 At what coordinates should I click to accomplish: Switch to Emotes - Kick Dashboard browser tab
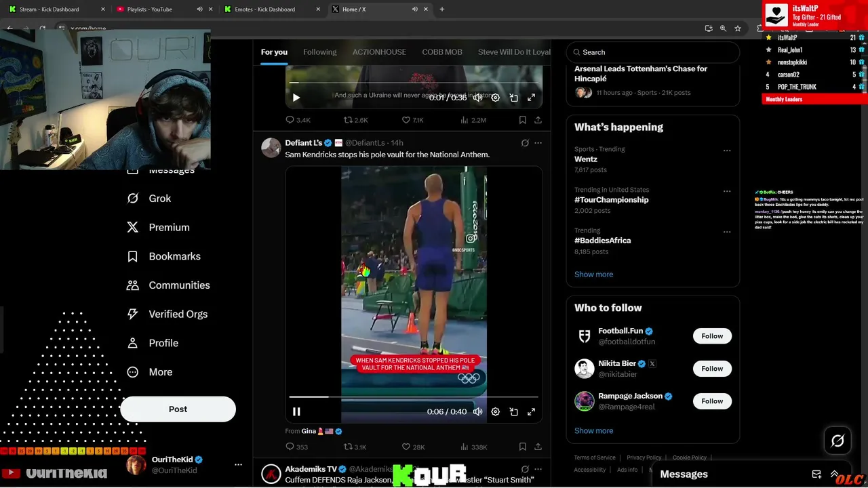pyautogui.click(x=271, y=9)
